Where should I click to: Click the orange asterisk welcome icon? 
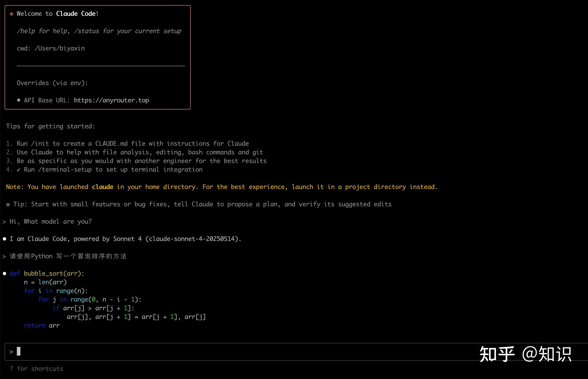pyautogui.click(x=11, y=14)
